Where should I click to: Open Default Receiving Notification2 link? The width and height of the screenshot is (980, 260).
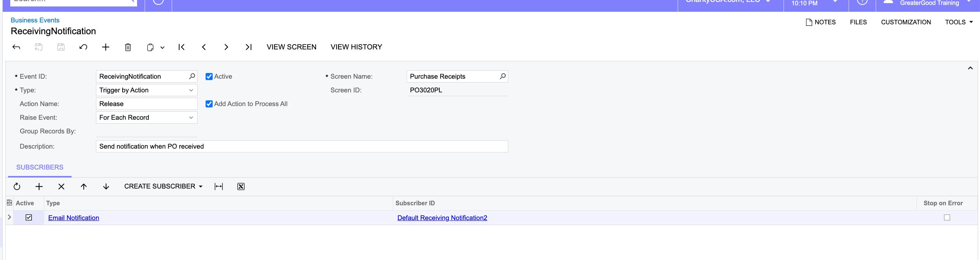(442, 218)
